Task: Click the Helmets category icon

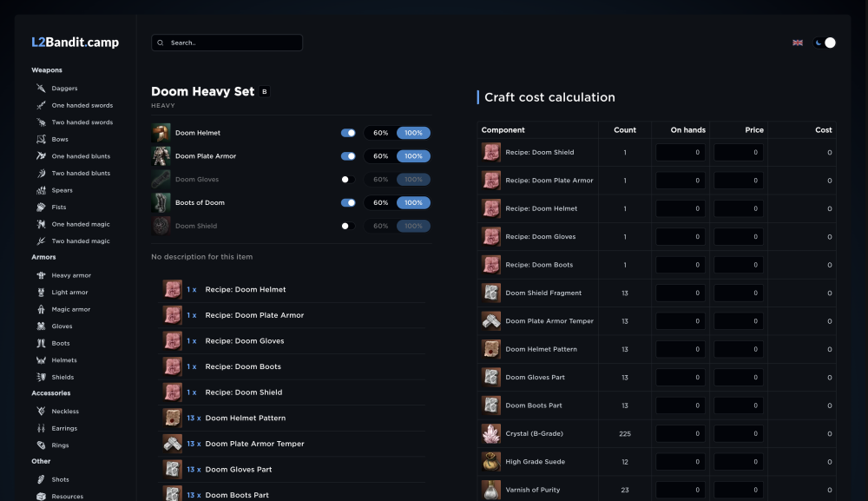Action: (x=41, y=360)
